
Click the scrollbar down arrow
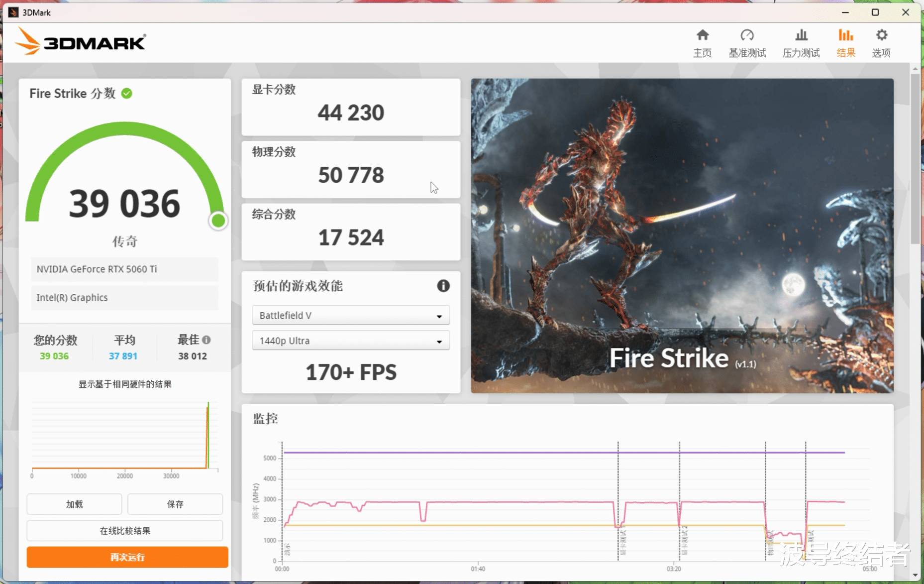(915, 575)
